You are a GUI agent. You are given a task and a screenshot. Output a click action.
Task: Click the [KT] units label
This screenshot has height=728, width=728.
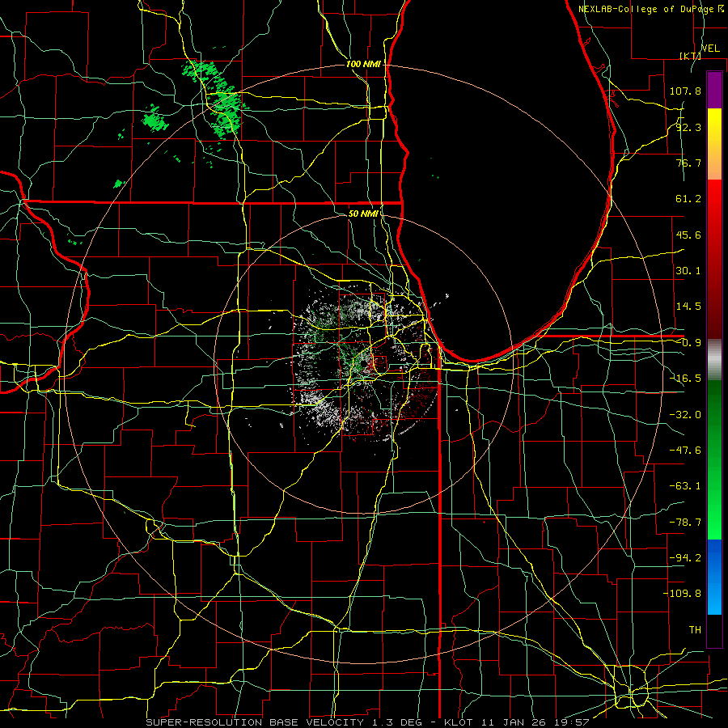click(690, 56)
